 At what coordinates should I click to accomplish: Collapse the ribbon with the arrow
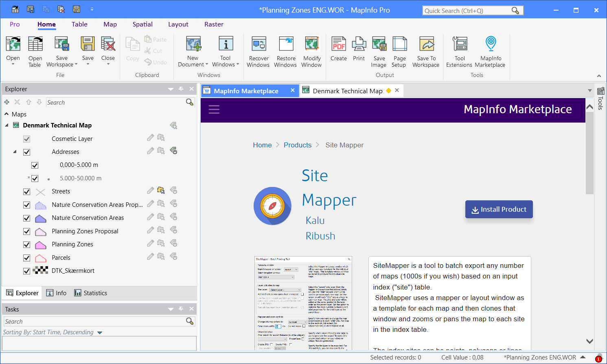point(599,76)
